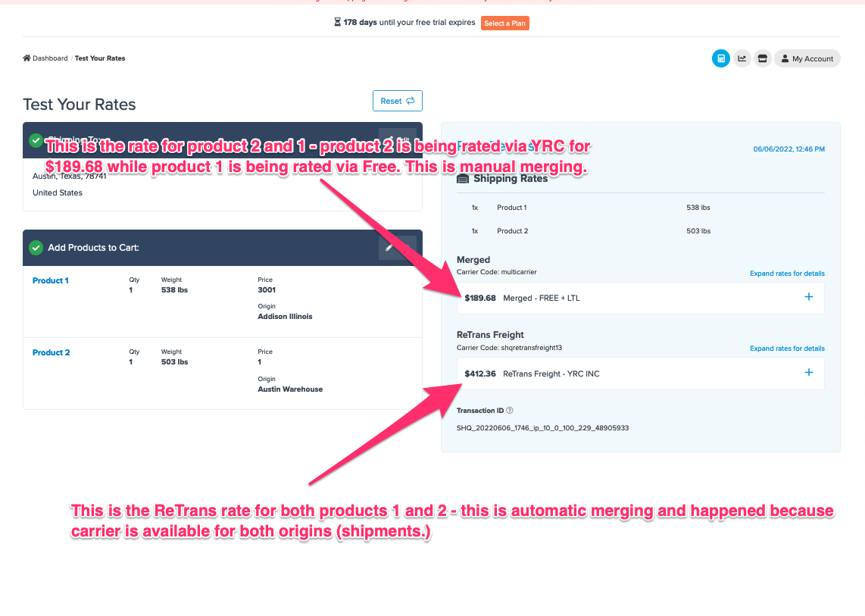Open the Product 1 link
Image resolution: width=865 pixels, height=616 pixels.
tap(51, 280)
